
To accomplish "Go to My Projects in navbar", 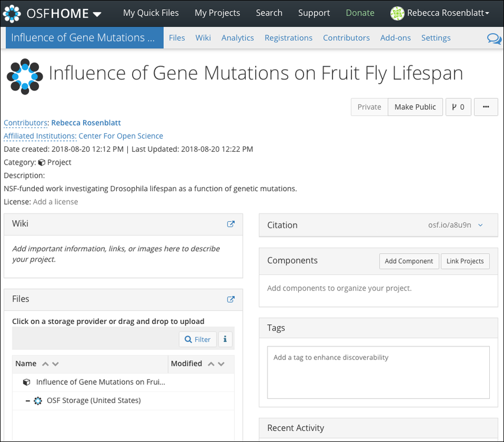I will point(218,13).
